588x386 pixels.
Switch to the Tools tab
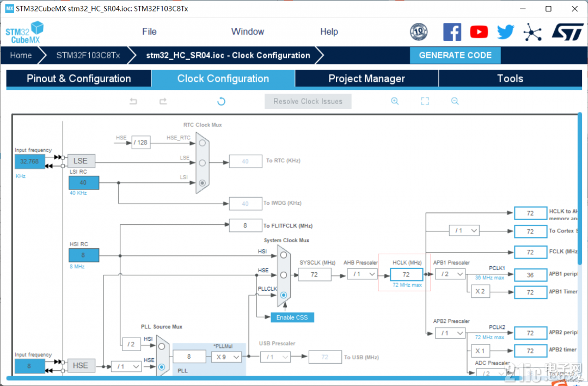coord(510,79)
